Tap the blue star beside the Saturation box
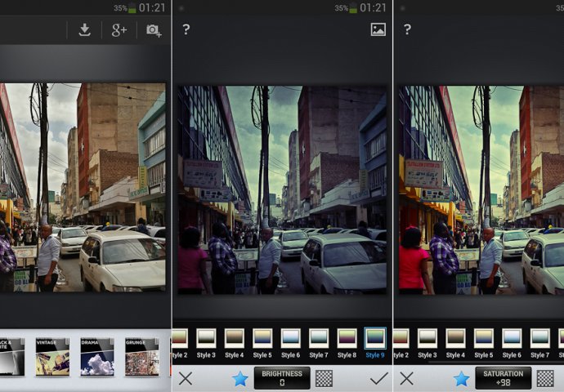 pos(461,378)
